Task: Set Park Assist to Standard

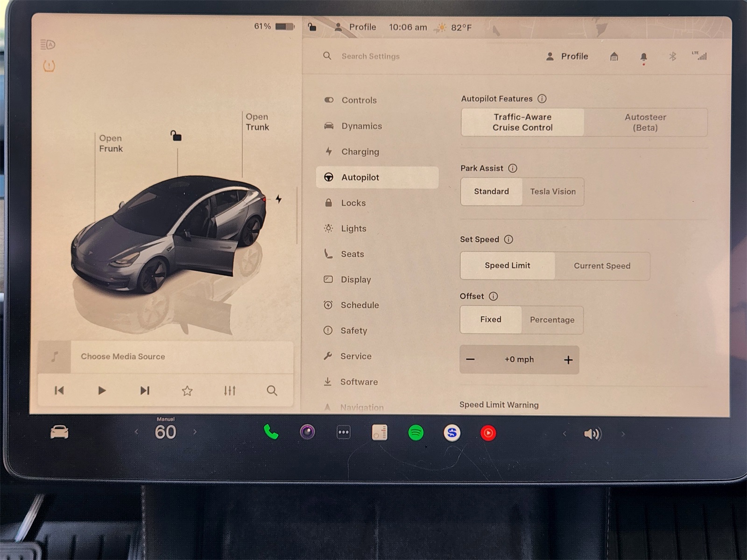Action: tap(491, 191)
